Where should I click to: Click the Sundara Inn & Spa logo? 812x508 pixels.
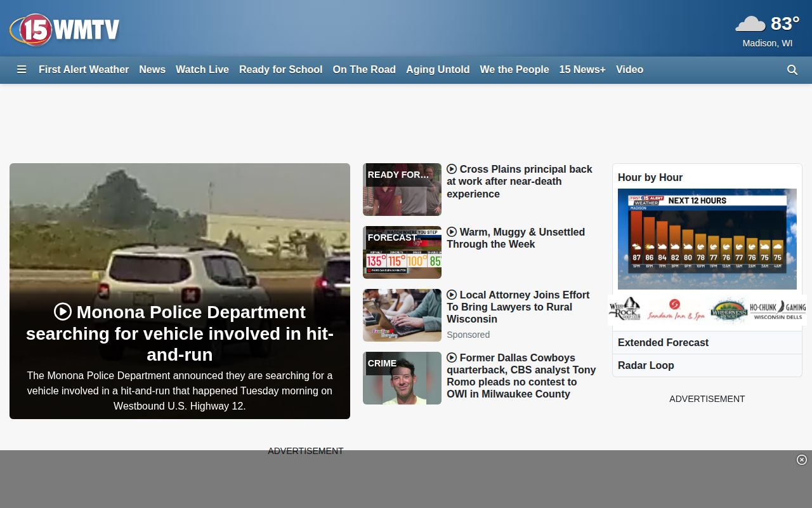676,311
